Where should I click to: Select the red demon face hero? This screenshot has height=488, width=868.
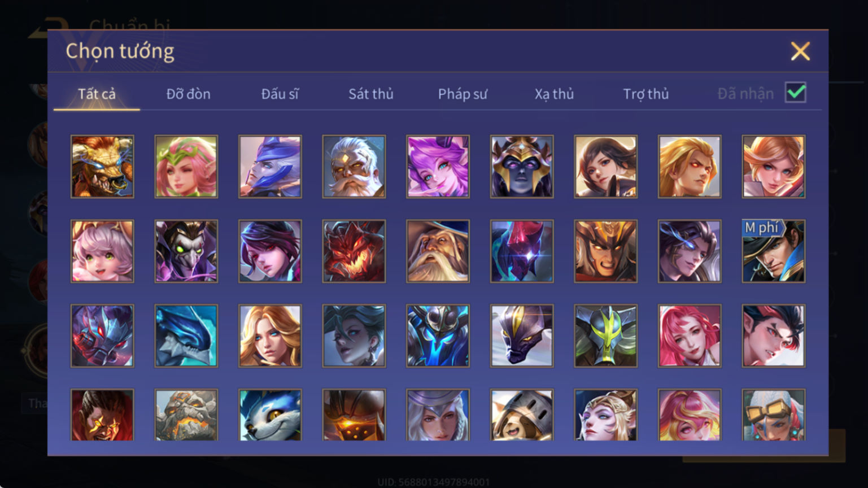[x=354, y=251]
